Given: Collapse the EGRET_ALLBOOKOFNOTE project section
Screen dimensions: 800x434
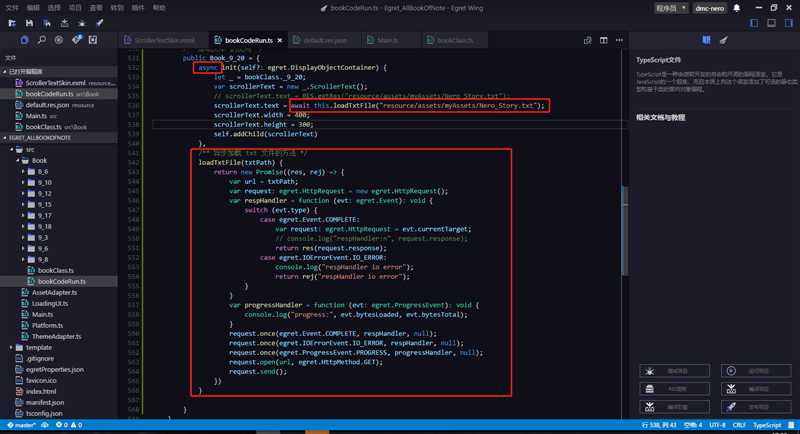Looking at the screenshot, I should [x=59, y=138].
